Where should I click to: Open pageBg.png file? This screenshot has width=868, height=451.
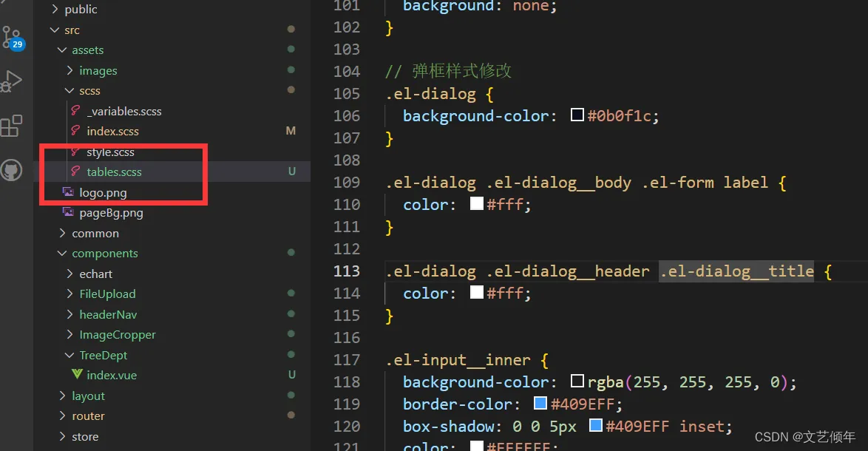click(x=111, y=213)
